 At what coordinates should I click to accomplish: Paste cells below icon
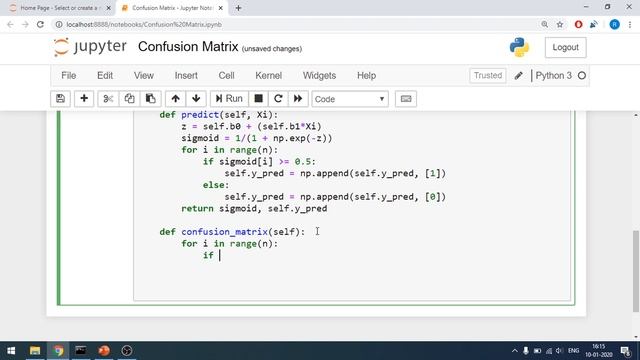(151, 99)
